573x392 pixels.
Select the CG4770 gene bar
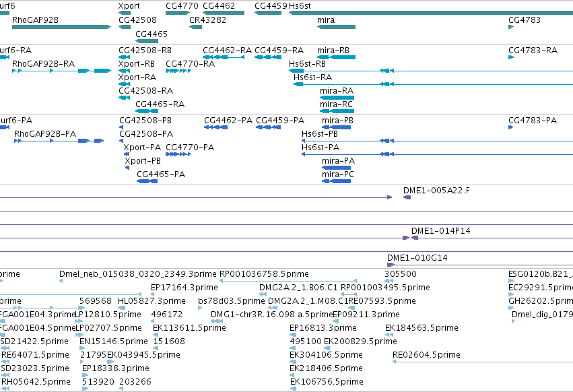tap(178, 13)
